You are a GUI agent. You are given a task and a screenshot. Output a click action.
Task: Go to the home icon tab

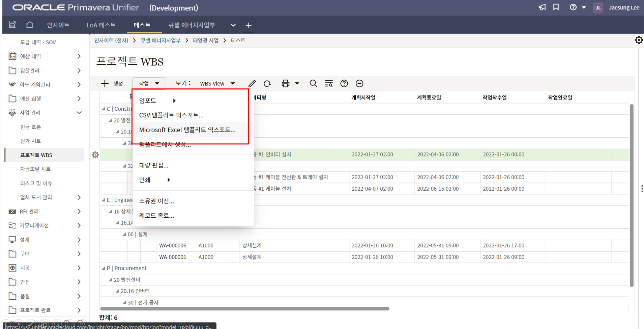click(x=30, y=25)
